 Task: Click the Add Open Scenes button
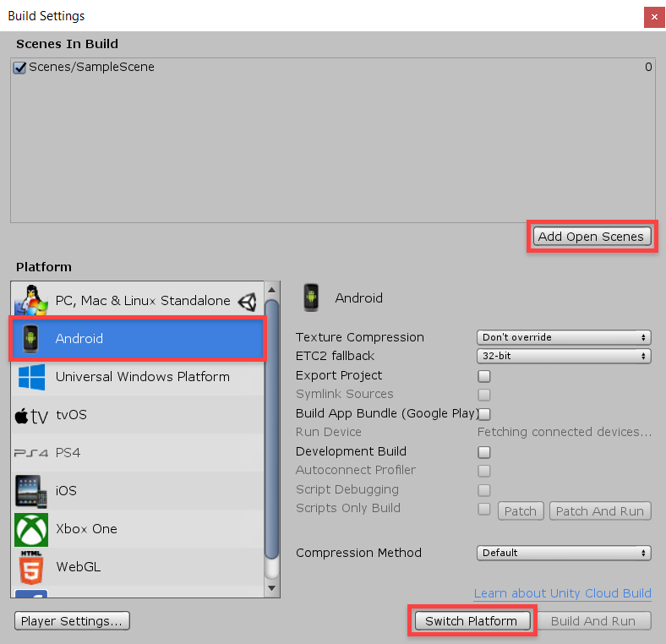pos(592,237)
